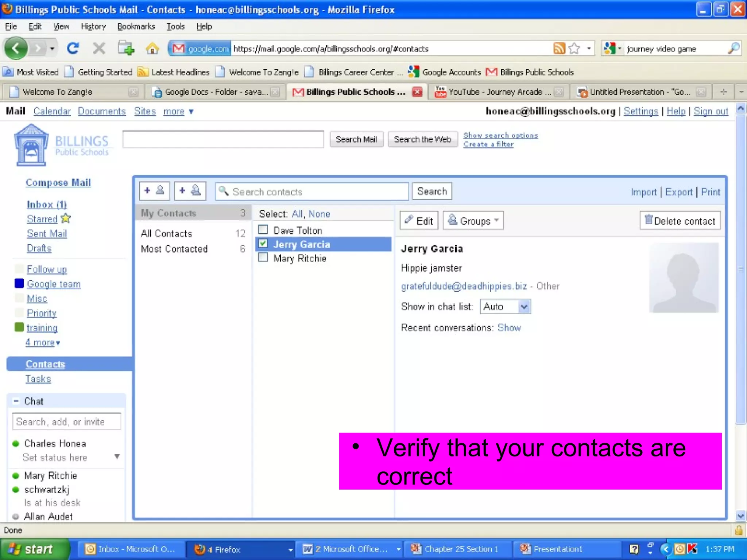Open the Groups dropdown menu
Image resolution: width=747 pixels, height=560 pixels.
tap(473, 221)
